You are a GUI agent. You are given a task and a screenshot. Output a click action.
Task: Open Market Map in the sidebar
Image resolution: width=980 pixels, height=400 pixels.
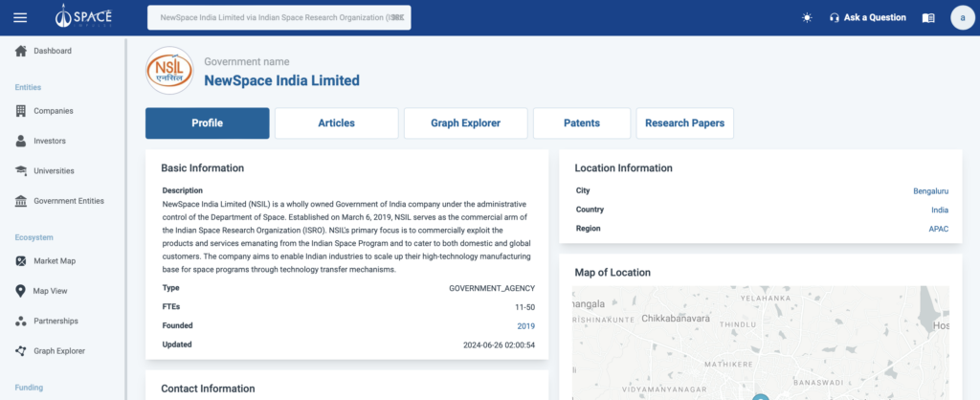pyautogui.click(x=55, y=260)
